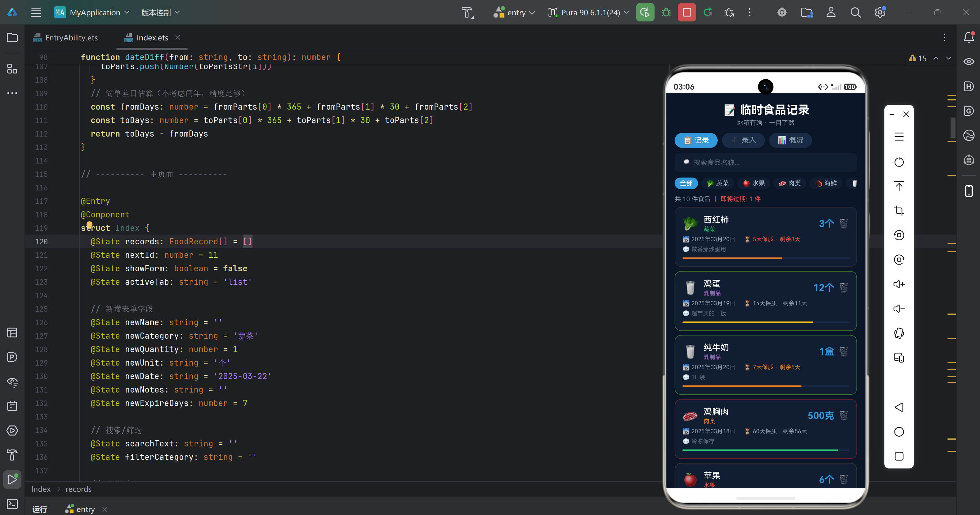Delete the 鸡蛋 record with trash icon
980x515 pixels.
point(843,287)
